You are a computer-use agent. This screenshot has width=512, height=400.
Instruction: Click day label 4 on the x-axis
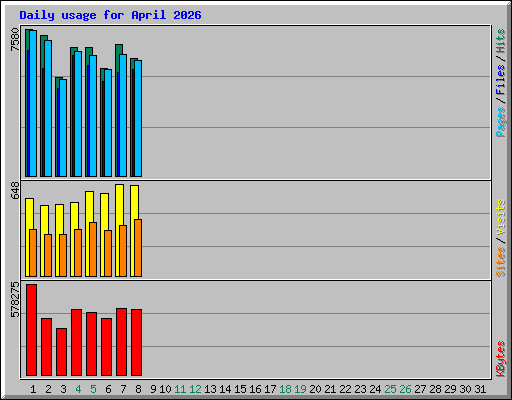[78, 389]
